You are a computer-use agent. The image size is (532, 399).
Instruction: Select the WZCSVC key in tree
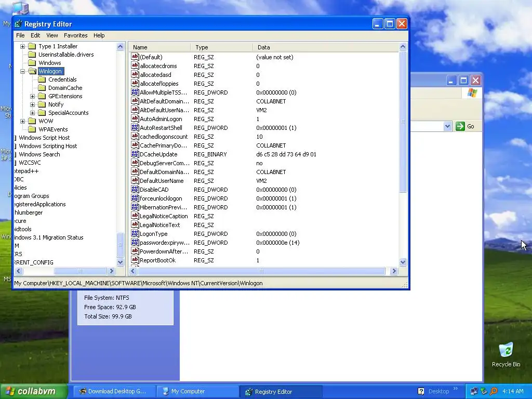click(30, 163)
